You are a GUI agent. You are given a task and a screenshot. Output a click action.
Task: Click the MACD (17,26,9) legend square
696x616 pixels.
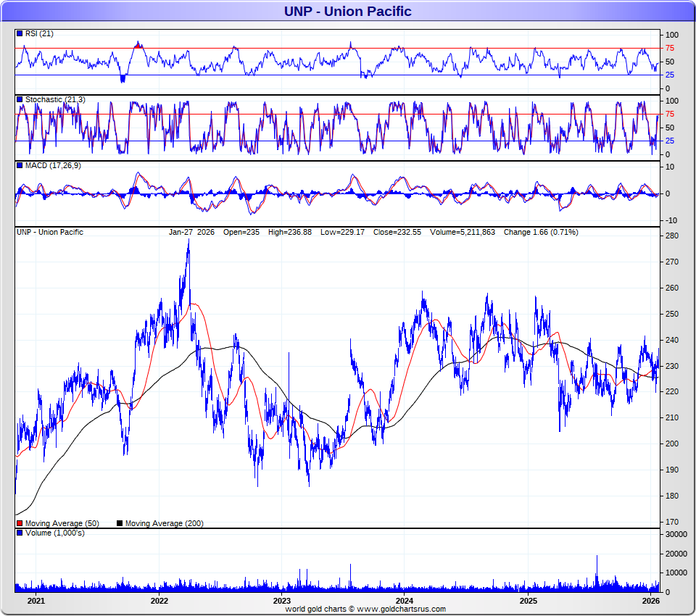point(20,165)
